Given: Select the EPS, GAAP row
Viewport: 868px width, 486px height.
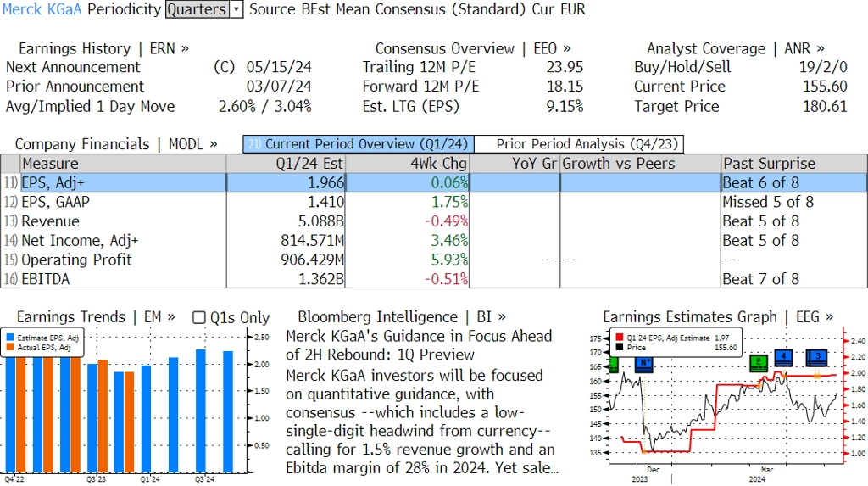Looking at the screenshot, I should [x=434, y=202].
